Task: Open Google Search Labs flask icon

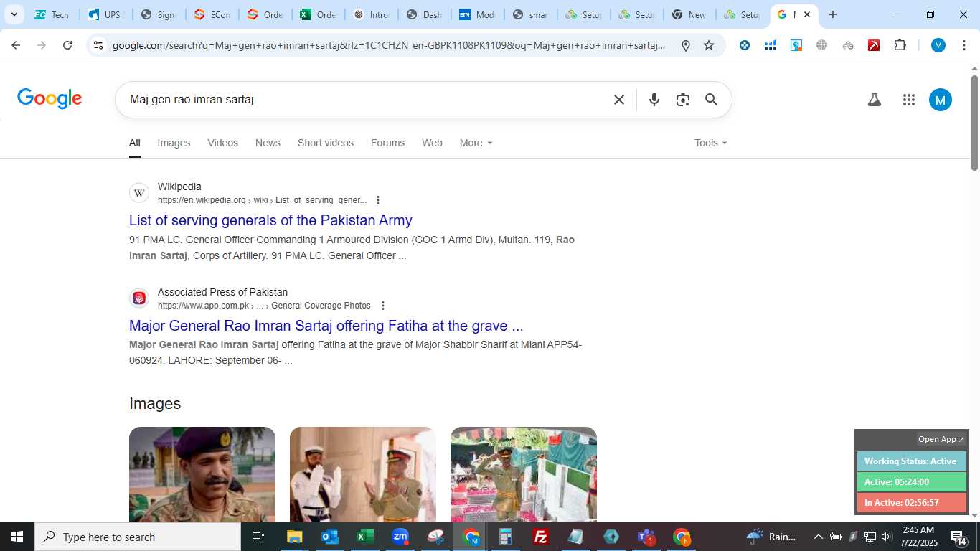Action: point(874,100)
